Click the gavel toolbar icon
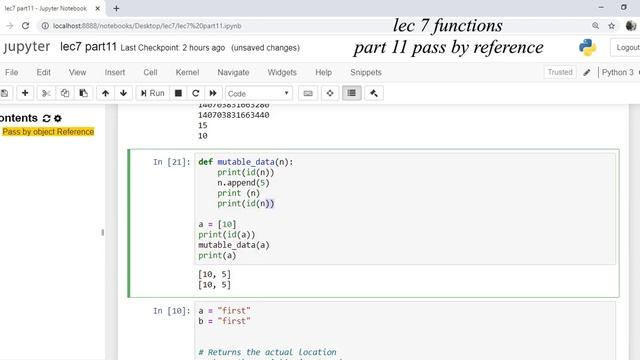 [374, 93]
